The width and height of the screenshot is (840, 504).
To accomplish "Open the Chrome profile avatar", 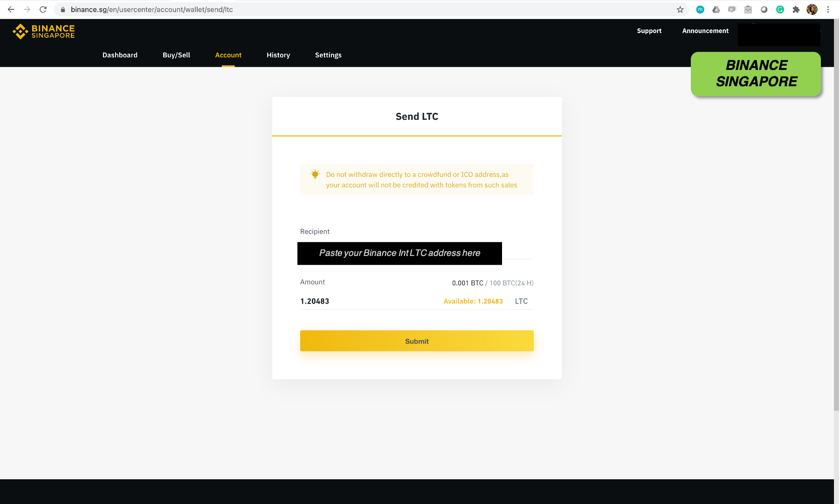I will pyautogui.click(x=812, y=9).
